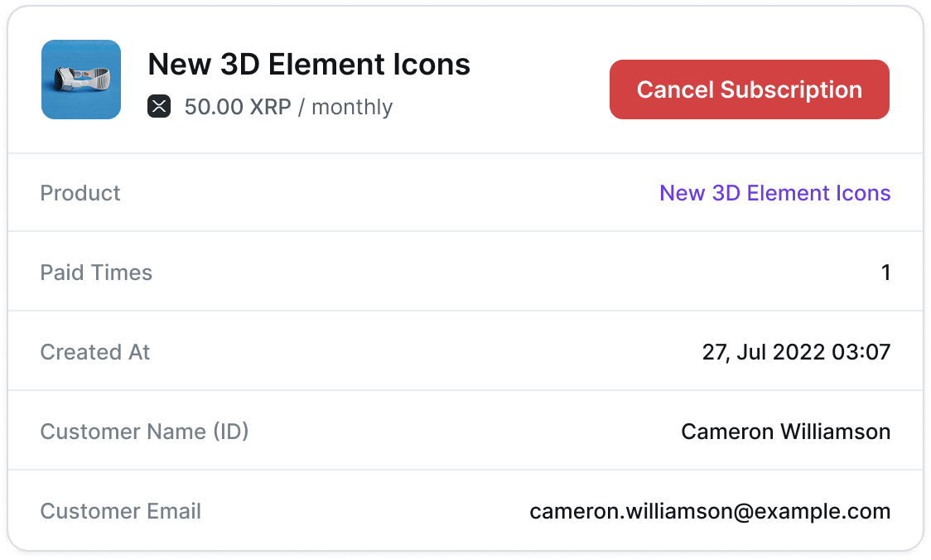This screenshot has width=931, height=560.
Task: Click the Customer Name (ID) label
Action: (144, 432)
